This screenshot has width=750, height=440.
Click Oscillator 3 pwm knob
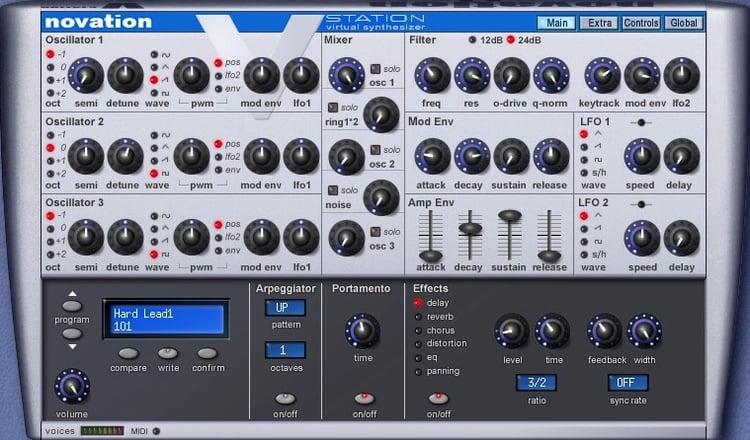191,237
